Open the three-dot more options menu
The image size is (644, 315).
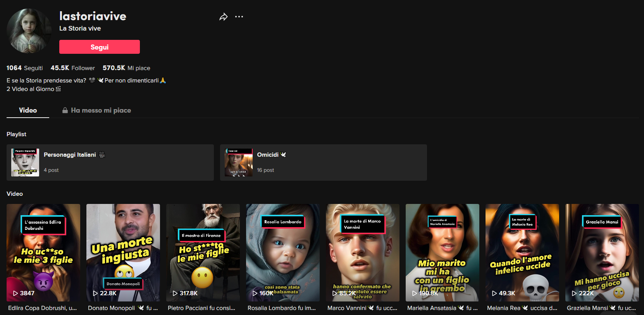[239, 17]
